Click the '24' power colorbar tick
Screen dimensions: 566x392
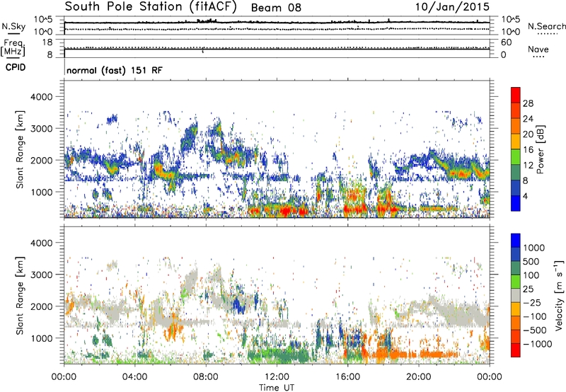528,119
